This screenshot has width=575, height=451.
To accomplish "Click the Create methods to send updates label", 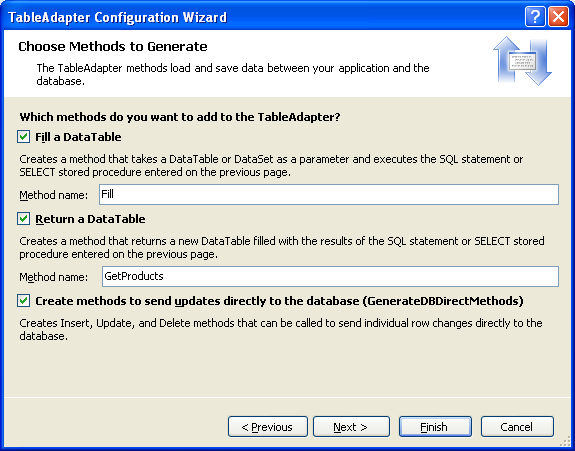I will (279, 301).
